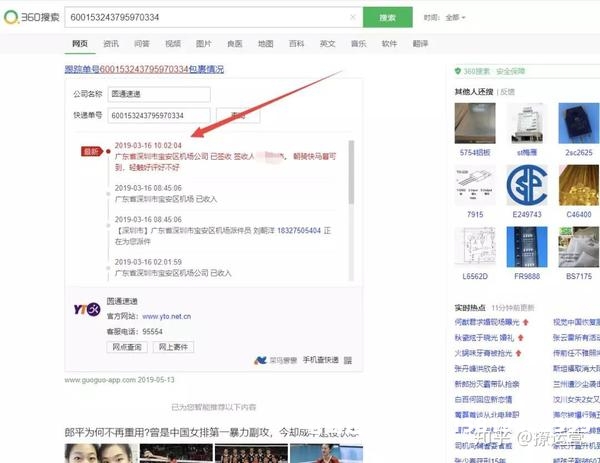Click the 菜鸟裹裹 icon
The image size is (600, 463).
261,359
